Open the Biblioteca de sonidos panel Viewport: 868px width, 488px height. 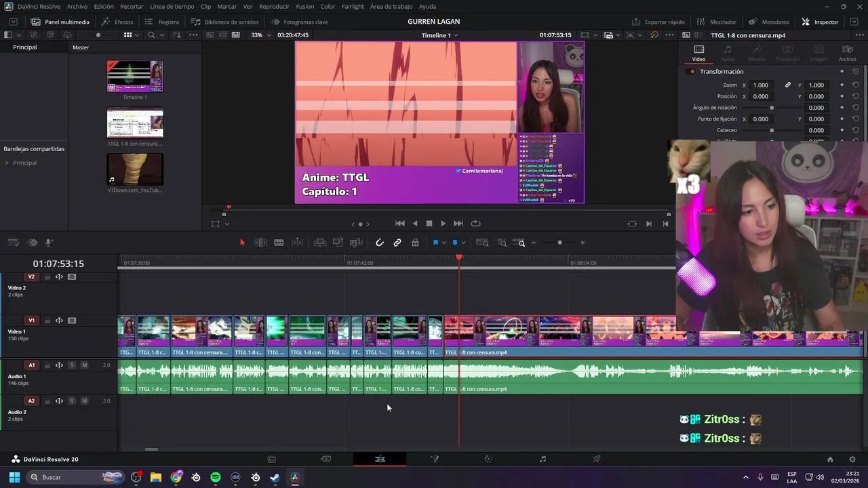point(224,22)
